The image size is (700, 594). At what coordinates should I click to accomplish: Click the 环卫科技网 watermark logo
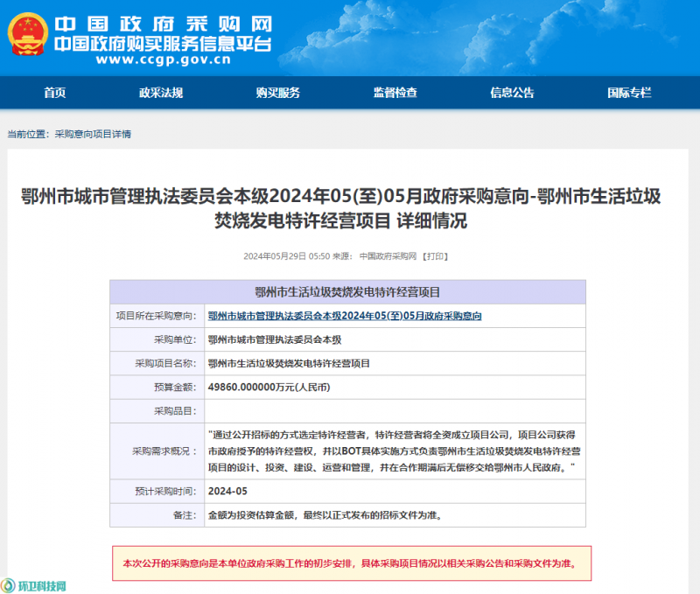point(35,584)
